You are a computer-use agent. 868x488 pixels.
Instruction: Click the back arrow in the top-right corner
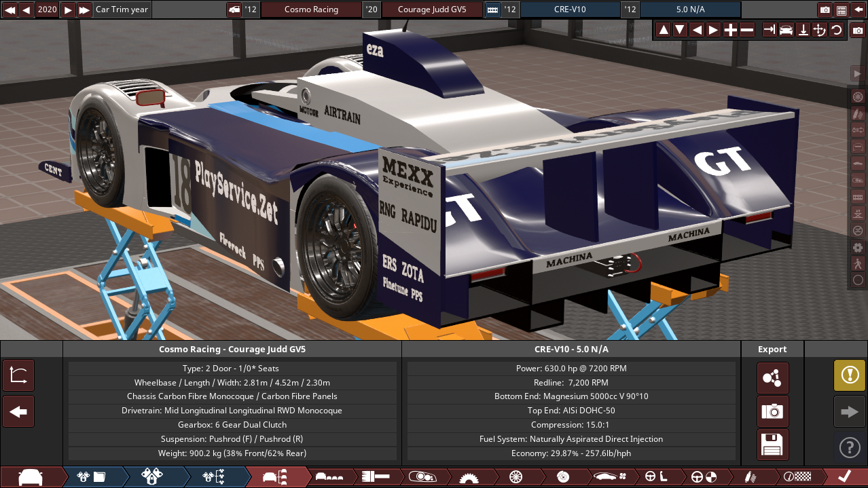(858, 10)
